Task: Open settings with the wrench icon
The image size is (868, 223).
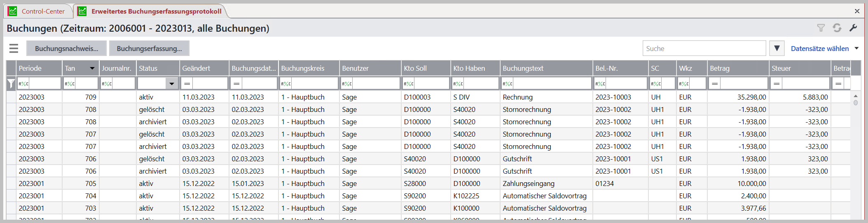Action: tap(853, 28)
